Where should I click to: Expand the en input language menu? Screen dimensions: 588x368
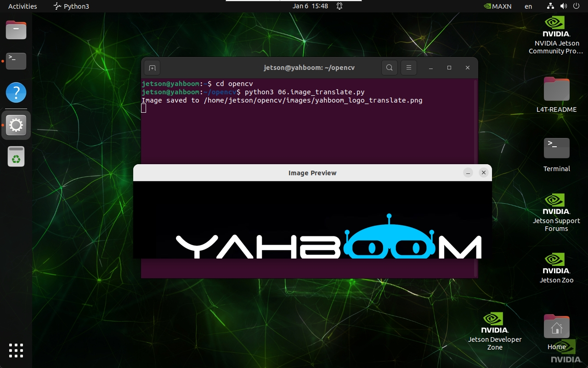528,6
